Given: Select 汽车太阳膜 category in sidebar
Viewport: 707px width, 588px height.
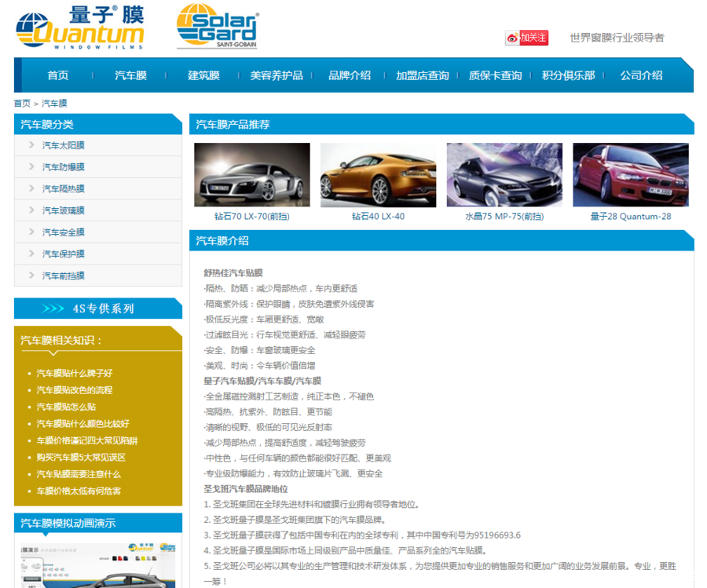Looking at the screenshot, I should point(64,145).
